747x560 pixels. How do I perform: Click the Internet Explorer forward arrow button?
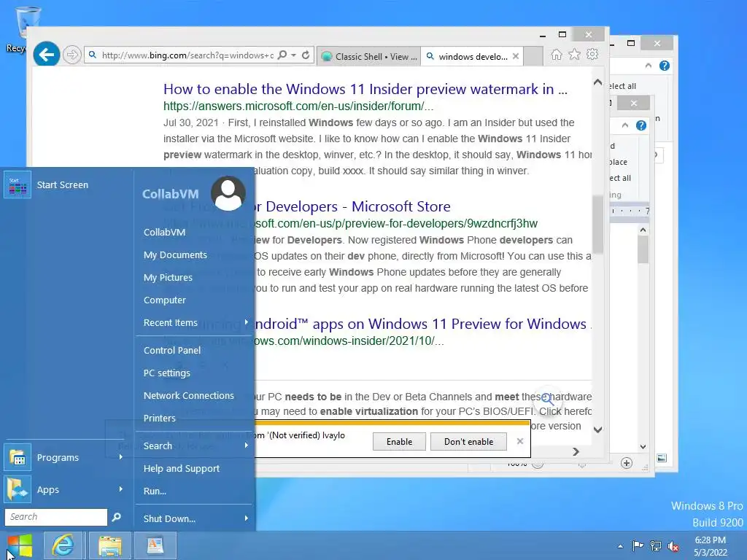[x=72, y=55]
